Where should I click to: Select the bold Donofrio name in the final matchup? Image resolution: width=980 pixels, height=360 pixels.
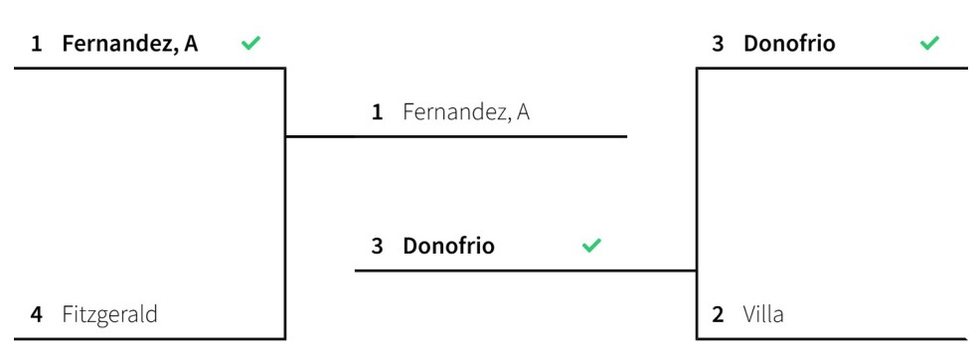click(x=448, y=247)
